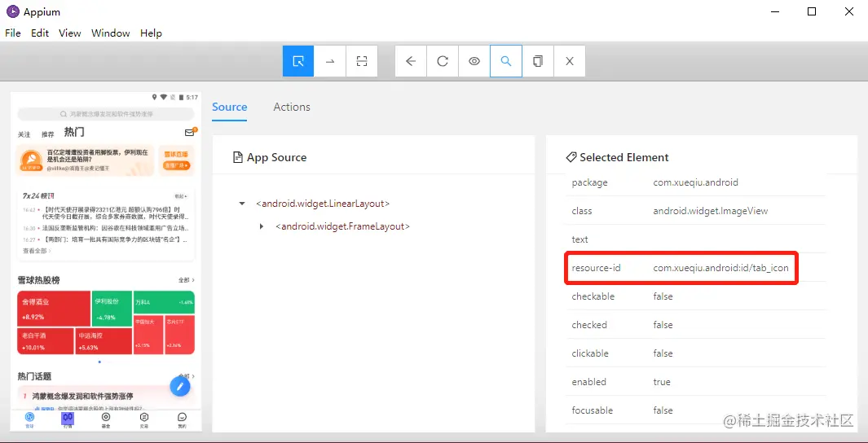Viewport: 868px width, 443px height.
Task: Click the Appium logo in title bar
Action: click(13, 11)
